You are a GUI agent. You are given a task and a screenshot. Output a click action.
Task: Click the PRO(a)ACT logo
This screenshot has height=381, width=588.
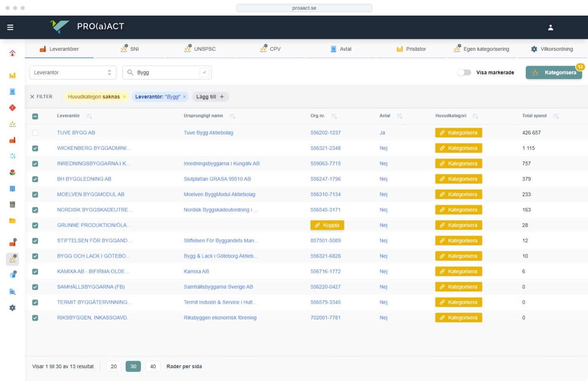pyautogui.click(x=87, y=26)
